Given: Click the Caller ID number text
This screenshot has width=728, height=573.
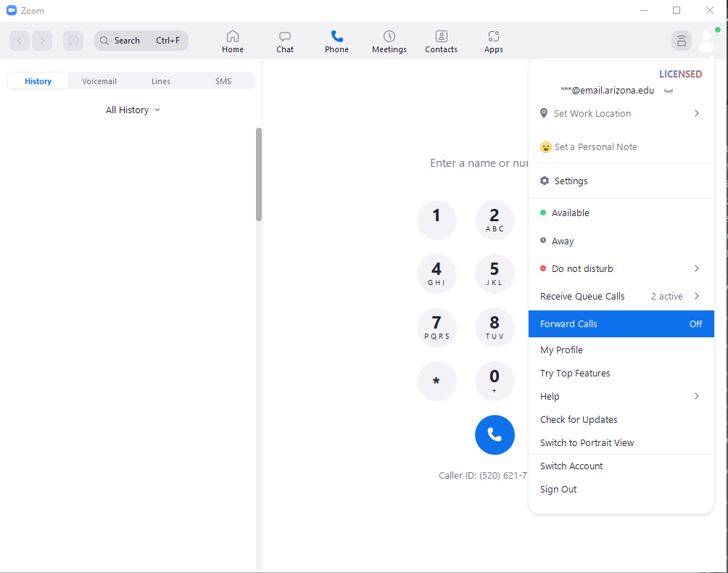Looking at the screenshot, I should click(483, 476).
